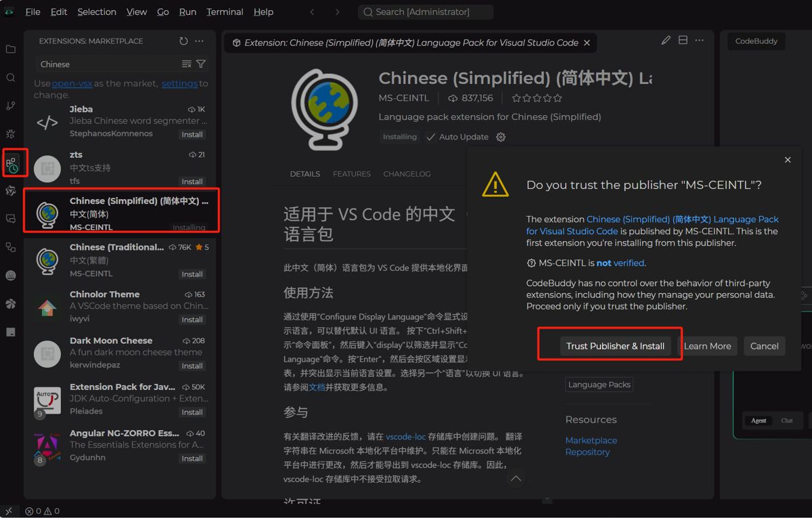Viewport: 812px width, 518px height.
Task: Toggle the Clear Search Results icon
Action: [187, 63]
